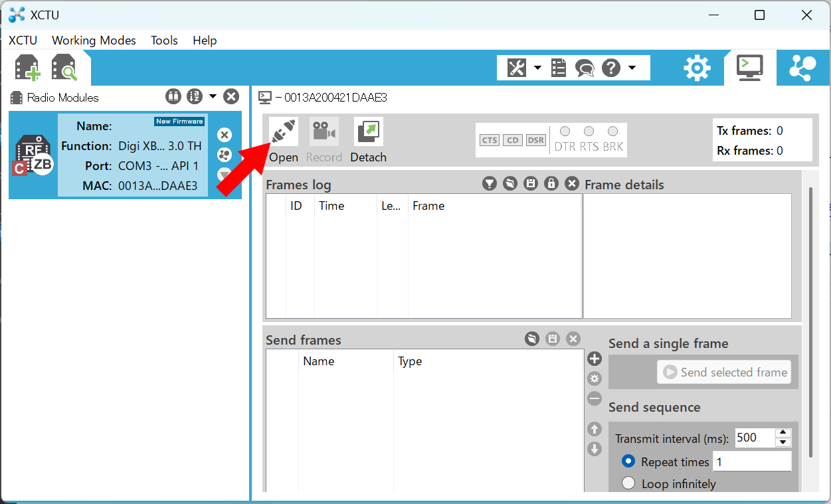This screenshot has width=831, height=504.
Task: Click the Help question mark icon
Action: 611,68
